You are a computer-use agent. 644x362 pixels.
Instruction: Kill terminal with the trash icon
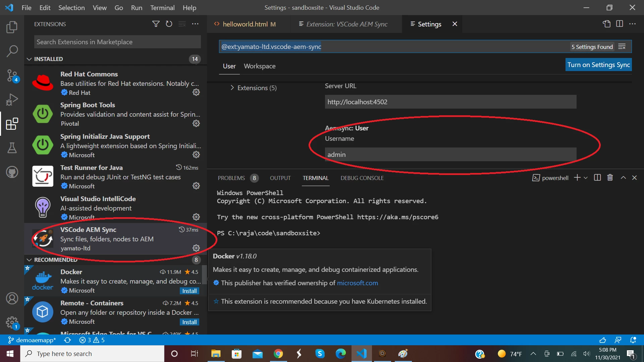coord(610,178)
